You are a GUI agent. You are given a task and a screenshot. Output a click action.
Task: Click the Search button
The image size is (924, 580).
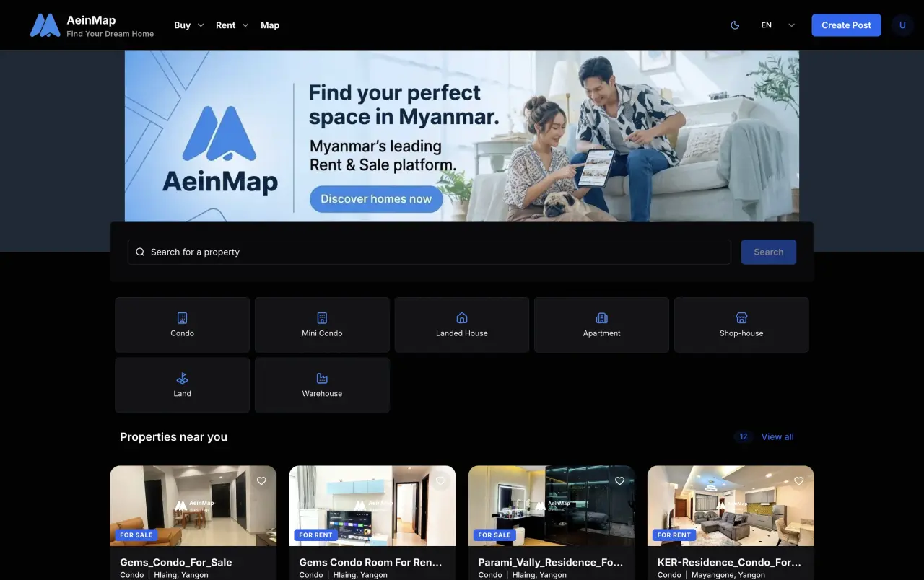[769, 252]
